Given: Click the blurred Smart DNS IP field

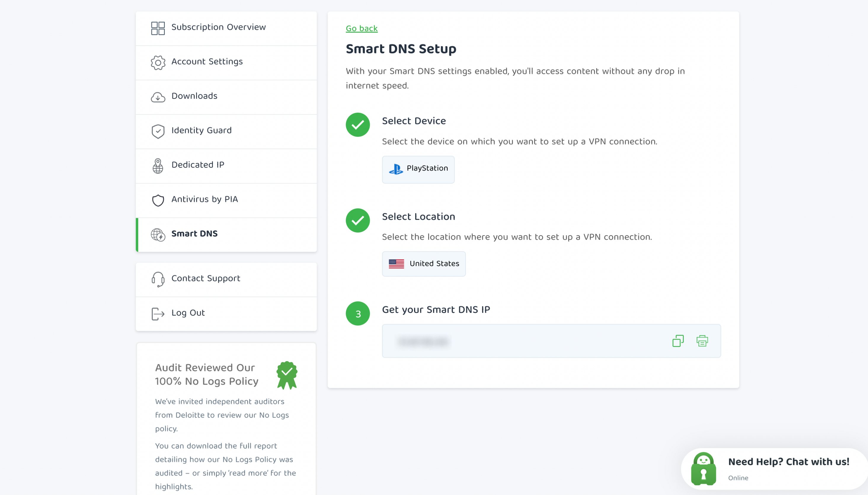Looking at the screenshot, I should (x=551, y=341).
